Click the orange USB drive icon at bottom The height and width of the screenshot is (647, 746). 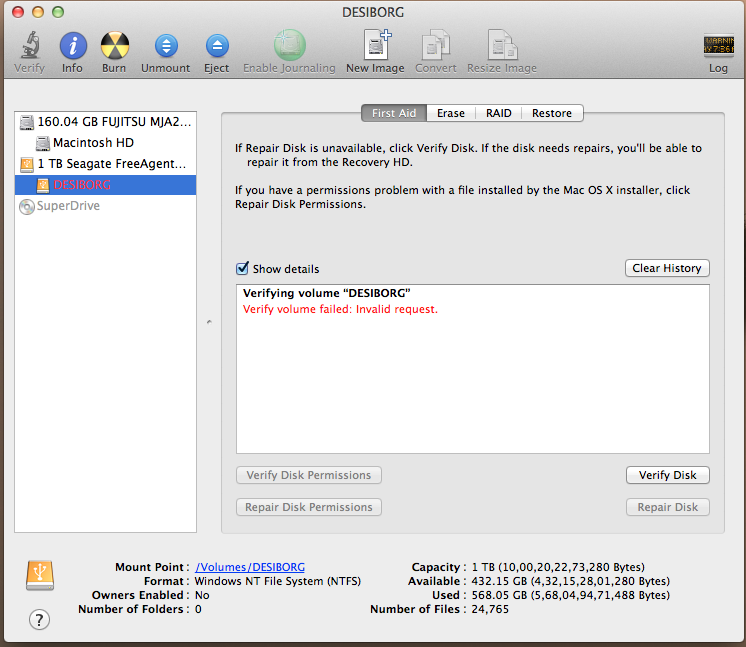[40, 576]
